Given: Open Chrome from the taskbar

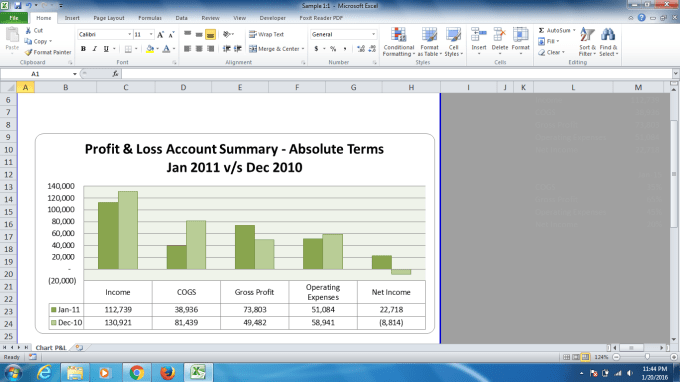Looking at the screenshot, I should (x=137, y=372).
